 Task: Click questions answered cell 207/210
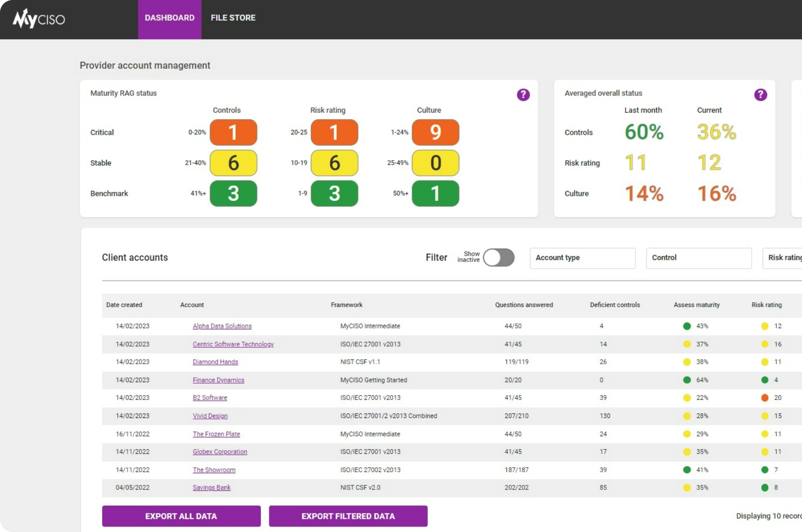pos(516,416)
